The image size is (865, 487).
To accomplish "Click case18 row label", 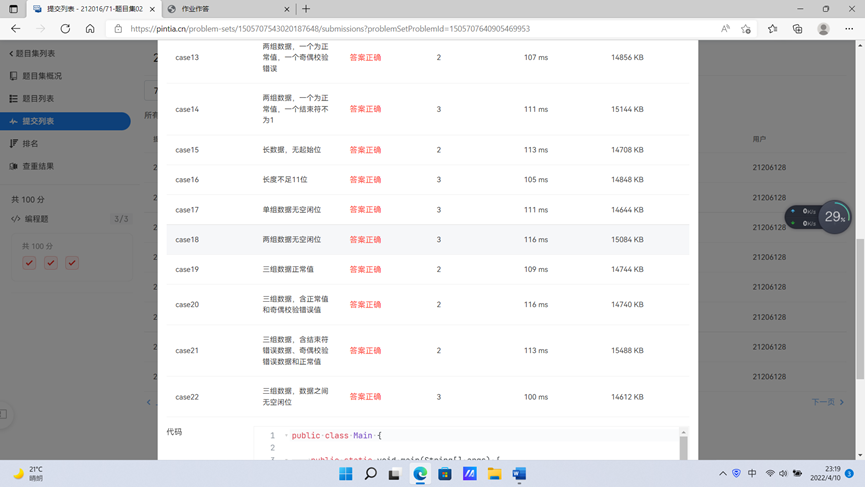I will pos(187,239).
